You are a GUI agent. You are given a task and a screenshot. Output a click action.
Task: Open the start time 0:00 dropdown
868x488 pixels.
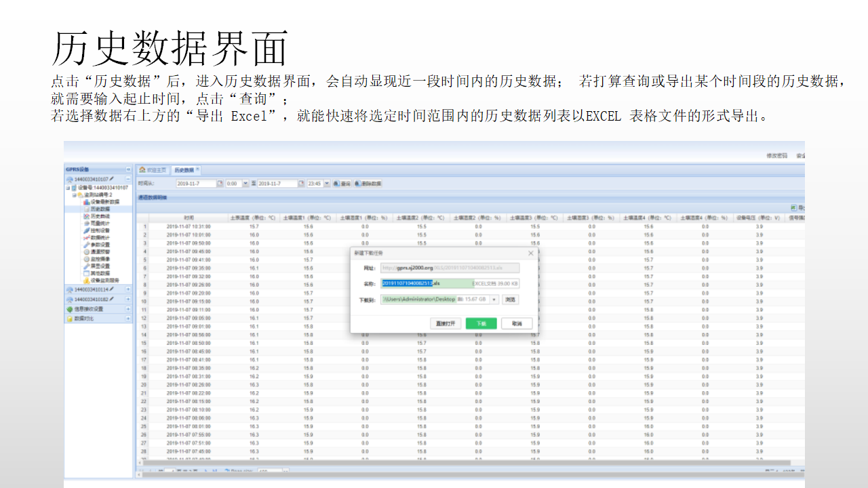pos(245,184)
